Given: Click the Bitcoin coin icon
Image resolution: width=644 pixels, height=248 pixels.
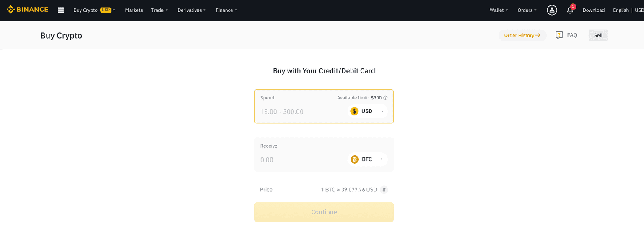Looking at the screenshot, I should coord(355,159).
